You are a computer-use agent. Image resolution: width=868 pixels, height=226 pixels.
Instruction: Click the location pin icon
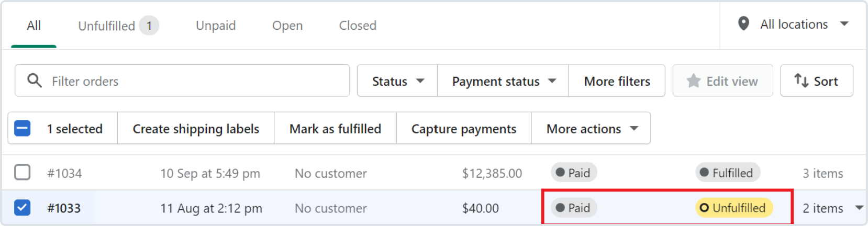(x=743, y=24)
